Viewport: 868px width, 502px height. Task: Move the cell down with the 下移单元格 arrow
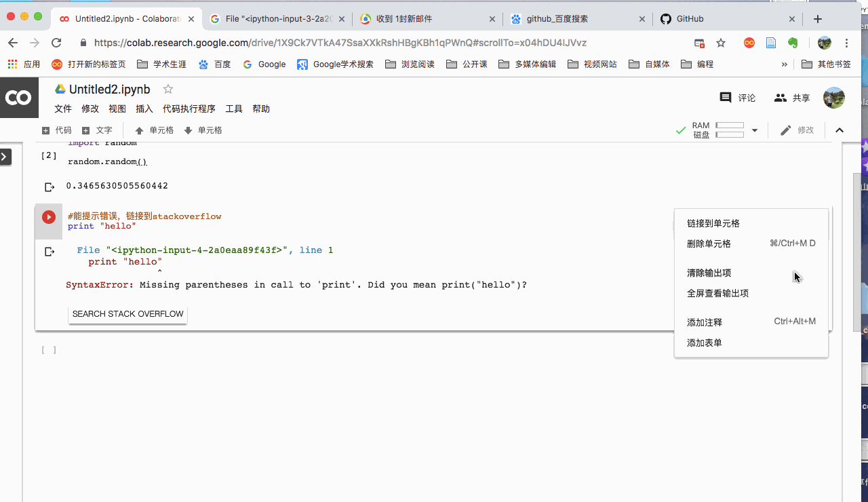point(203,130)
